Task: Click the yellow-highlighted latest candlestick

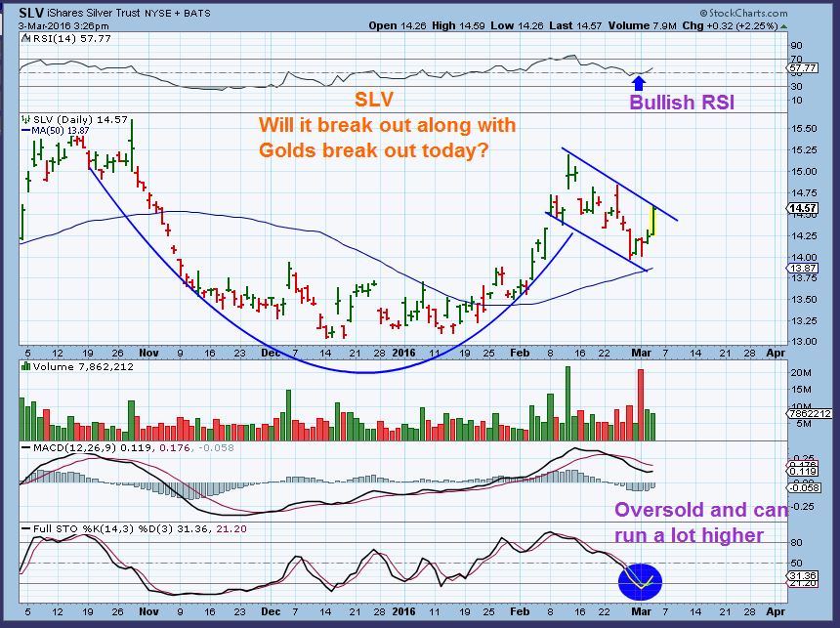Action: pyautogui.click(x=653, y=220)
